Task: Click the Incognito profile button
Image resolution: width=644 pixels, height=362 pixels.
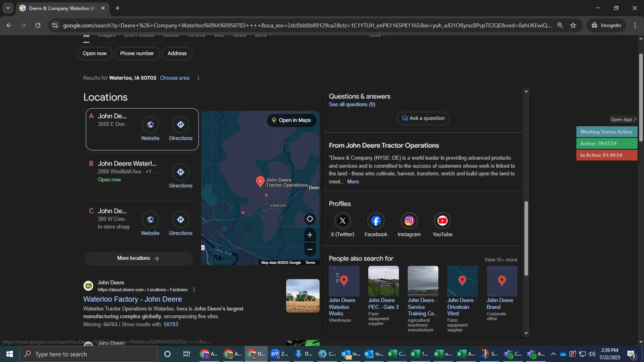Action: point(606,25)
